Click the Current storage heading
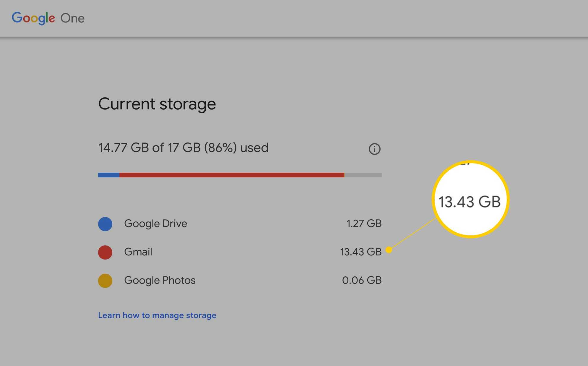 tap(157, 104)
